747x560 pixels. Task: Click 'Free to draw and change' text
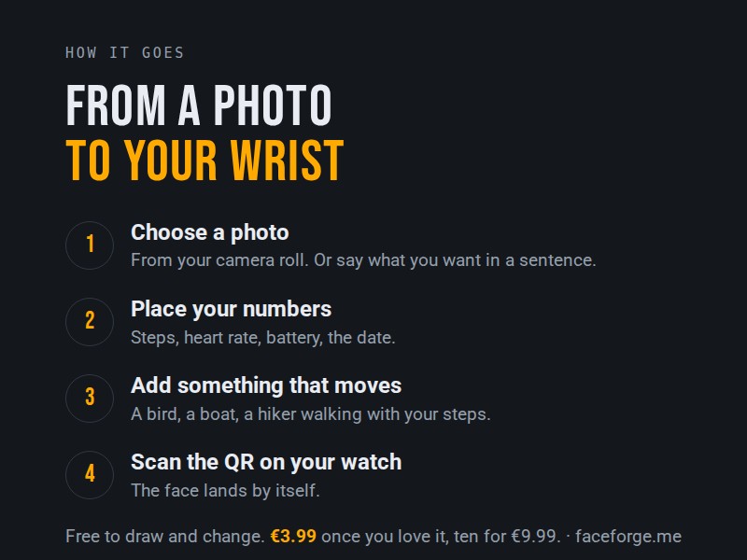(165, 536)
